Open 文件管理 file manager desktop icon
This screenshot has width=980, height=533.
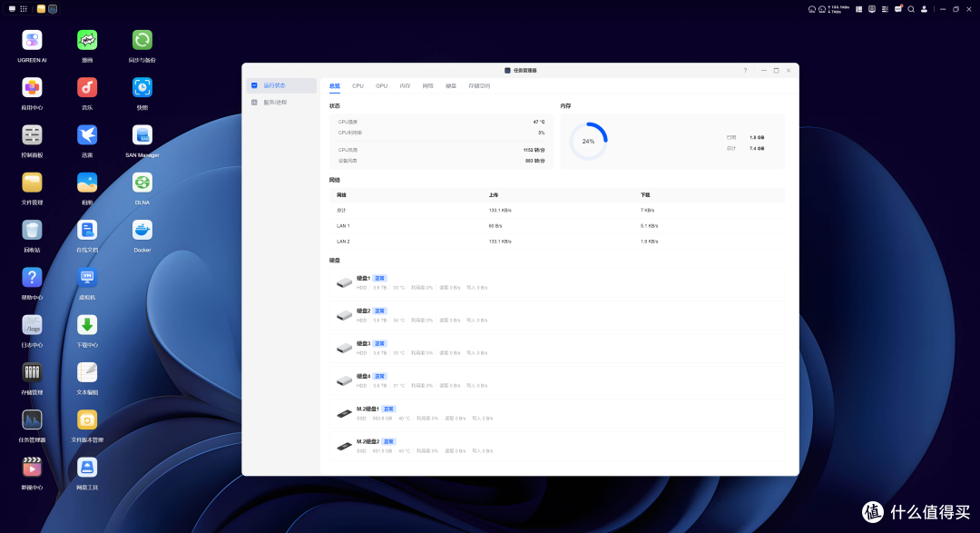[32, 183]
